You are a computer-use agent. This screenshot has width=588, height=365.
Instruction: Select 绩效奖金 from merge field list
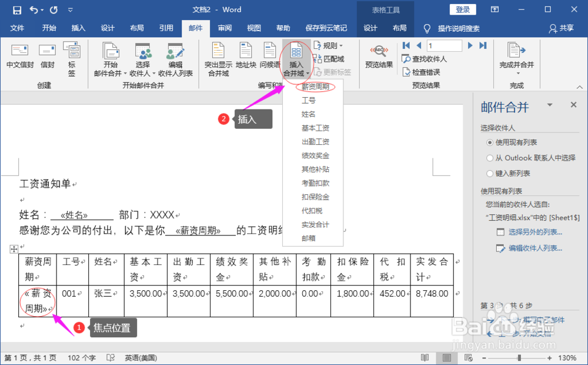point(315,155)
